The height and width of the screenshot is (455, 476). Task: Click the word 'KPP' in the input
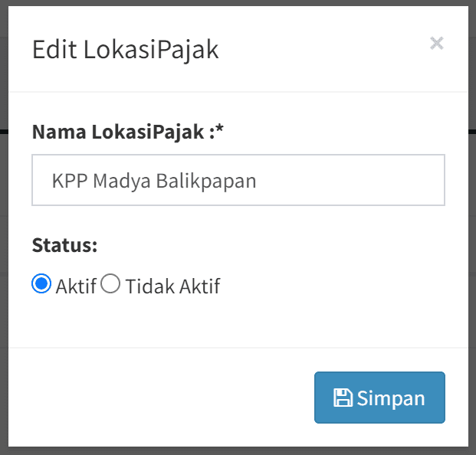pyautogui.click(x=67, y=182)
